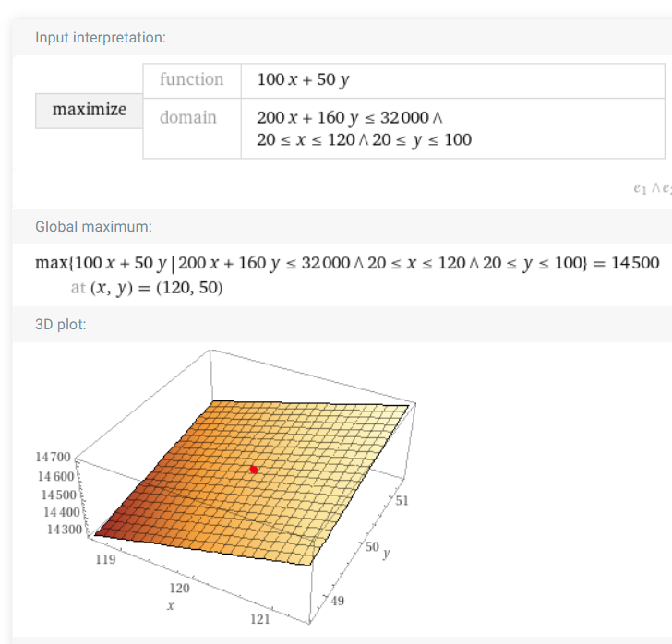672x644 pixels.
Task: Click the "maximize" label box
Action: (x=90, y=111)
